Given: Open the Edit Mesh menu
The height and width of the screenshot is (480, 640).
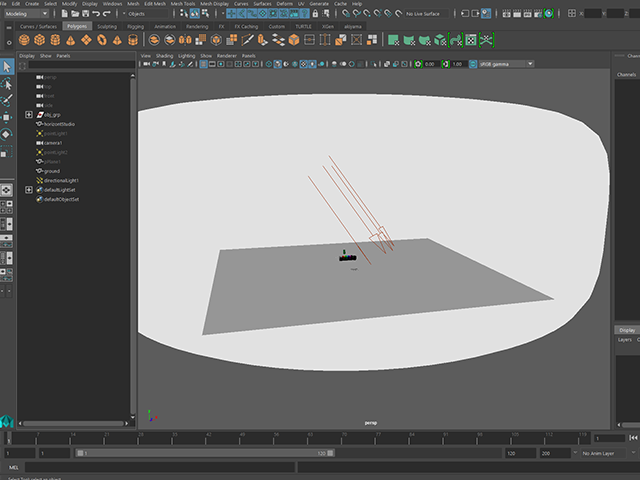Looking at the screenshot, I should tap(155, 4).
